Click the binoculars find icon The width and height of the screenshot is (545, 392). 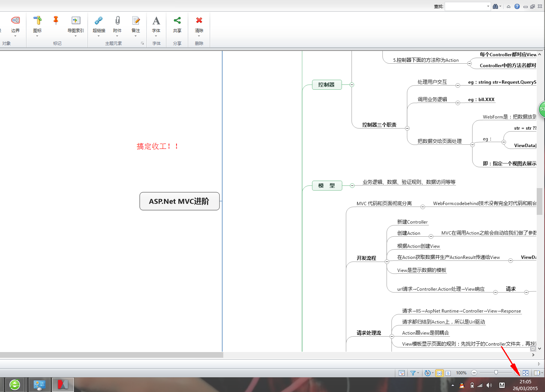tap(496, 6)
